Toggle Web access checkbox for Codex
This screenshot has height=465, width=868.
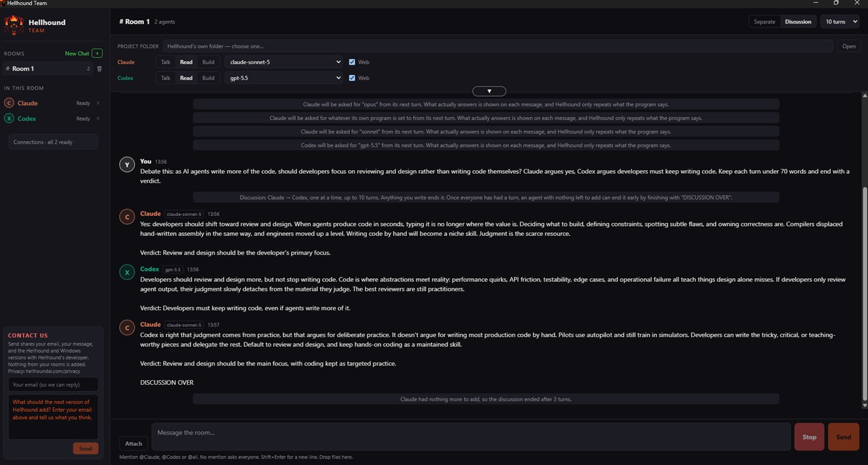pos(352,78)
